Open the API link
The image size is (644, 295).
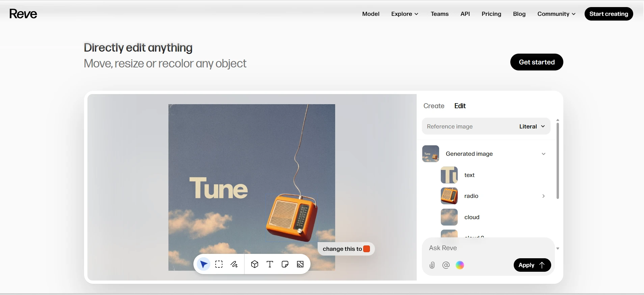[465, 14]
